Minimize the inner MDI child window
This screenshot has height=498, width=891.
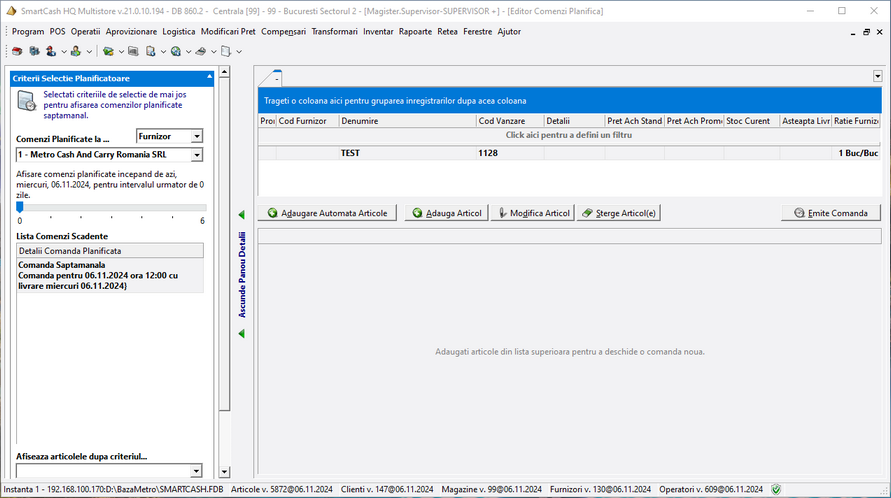[x=853, y=32]
